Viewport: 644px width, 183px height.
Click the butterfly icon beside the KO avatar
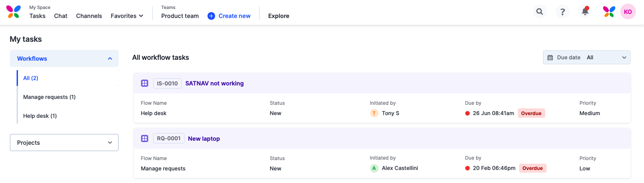[x=609, y=12]
